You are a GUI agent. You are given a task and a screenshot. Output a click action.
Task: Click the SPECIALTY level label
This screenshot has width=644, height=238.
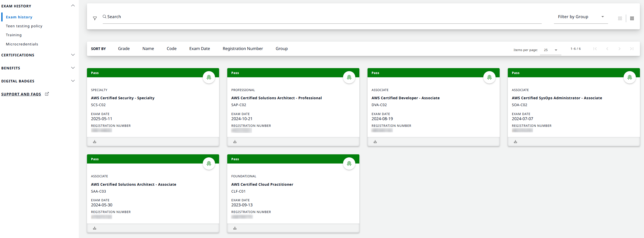pos(99,90)
